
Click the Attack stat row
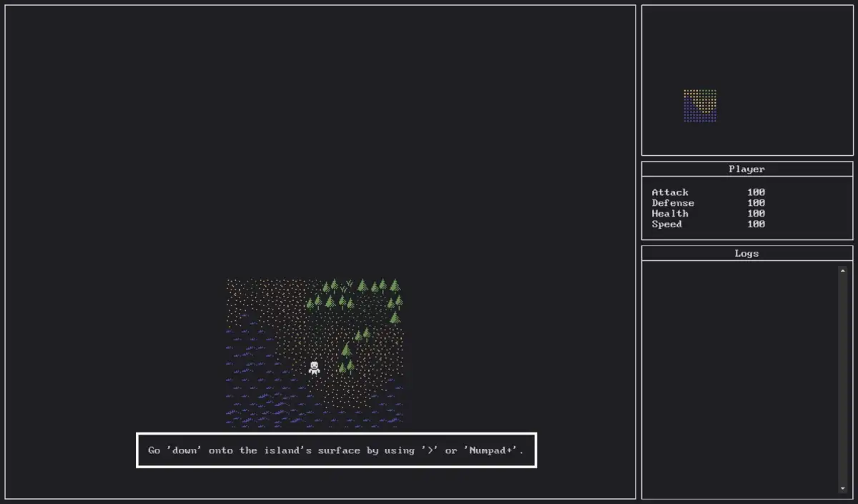pyautogui.click(x=708, y=192)
